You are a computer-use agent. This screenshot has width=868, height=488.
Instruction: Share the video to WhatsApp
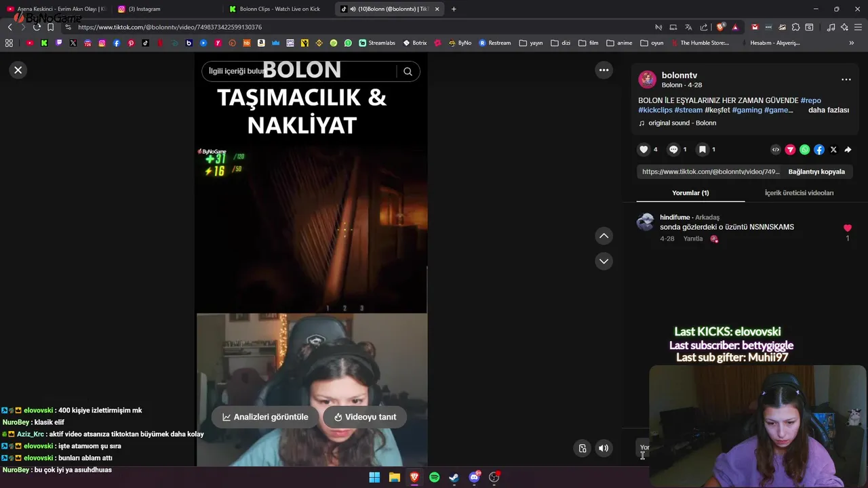pyautogui.click(x=804, y=150)
